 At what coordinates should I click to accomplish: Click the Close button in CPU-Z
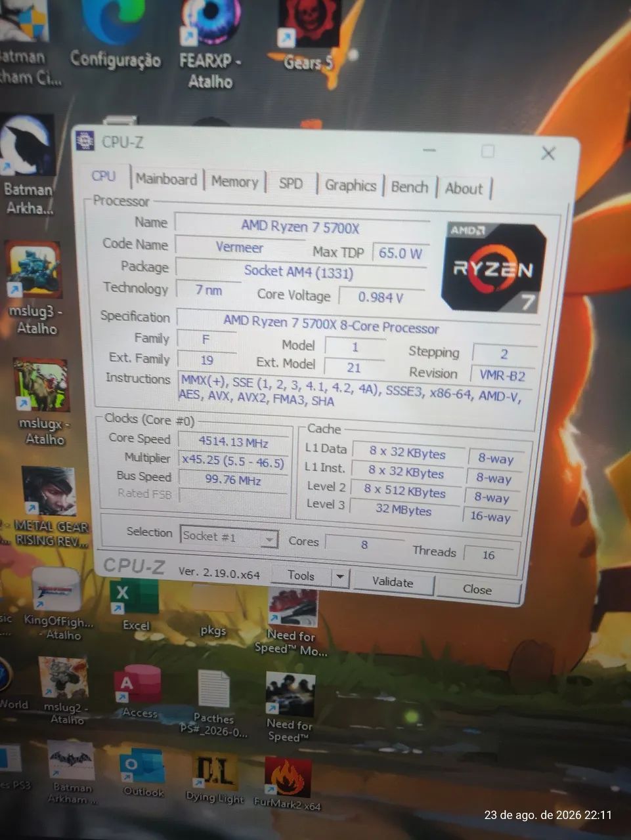tap(477, 589)
